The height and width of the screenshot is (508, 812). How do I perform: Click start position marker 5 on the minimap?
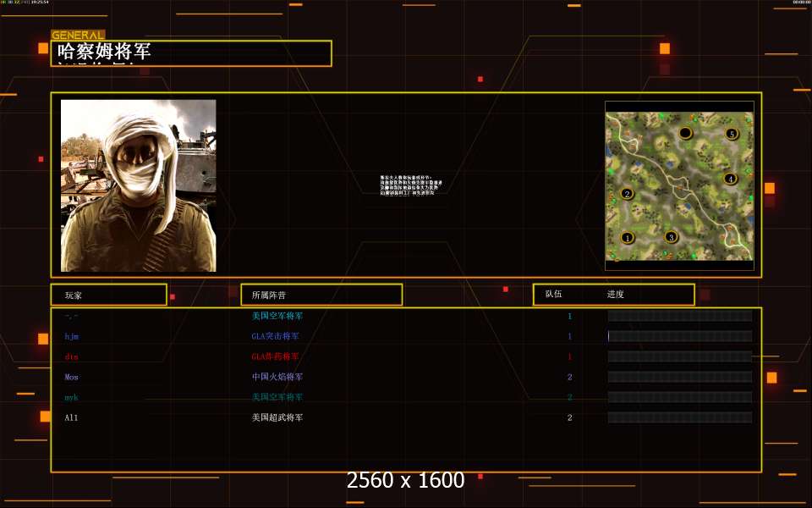coord(731,134)
